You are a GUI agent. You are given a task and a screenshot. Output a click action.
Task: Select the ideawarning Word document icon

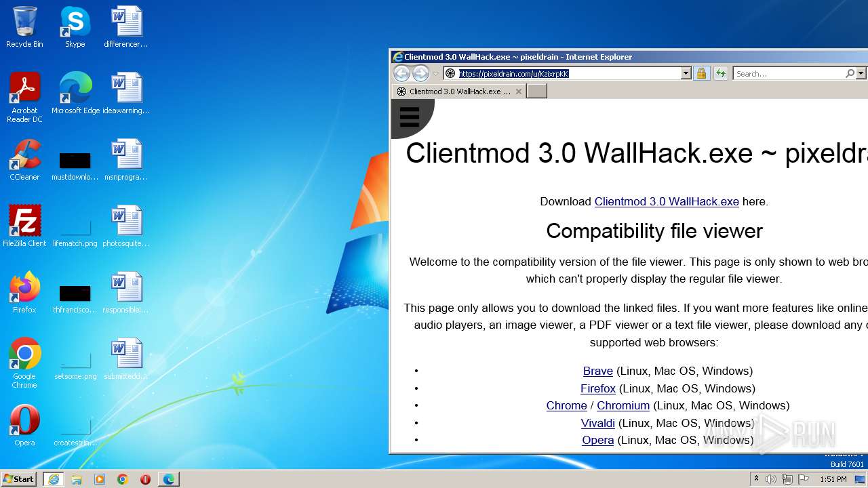(126, 94)
